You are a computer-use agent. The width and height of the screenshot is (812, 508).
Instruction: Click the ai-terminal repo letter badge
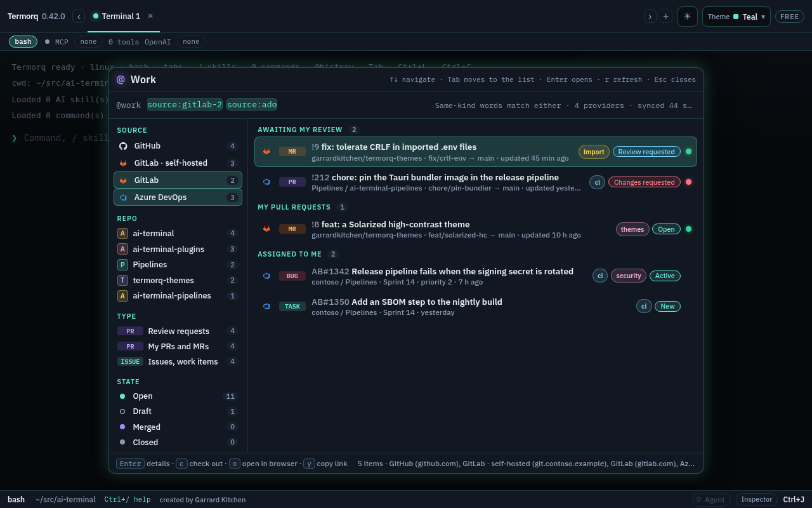point(122,234)
